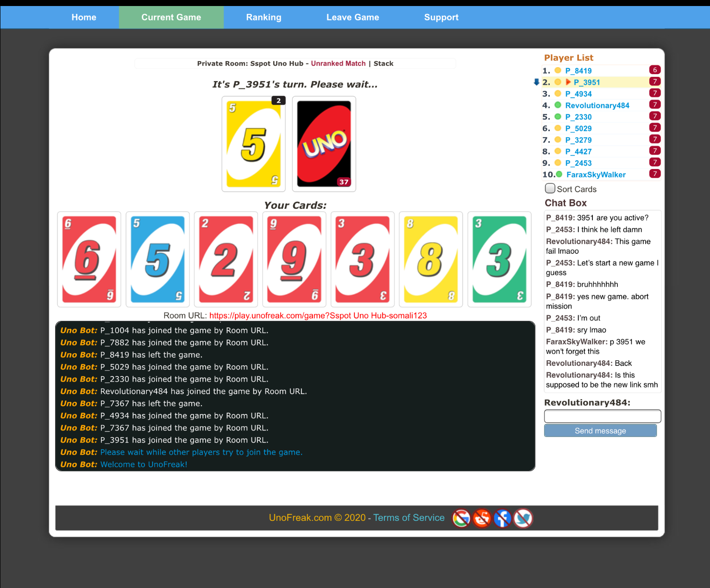This screenshot has height=588, width=710.
Task: Click the room URL link
Action: coord(318,315)
